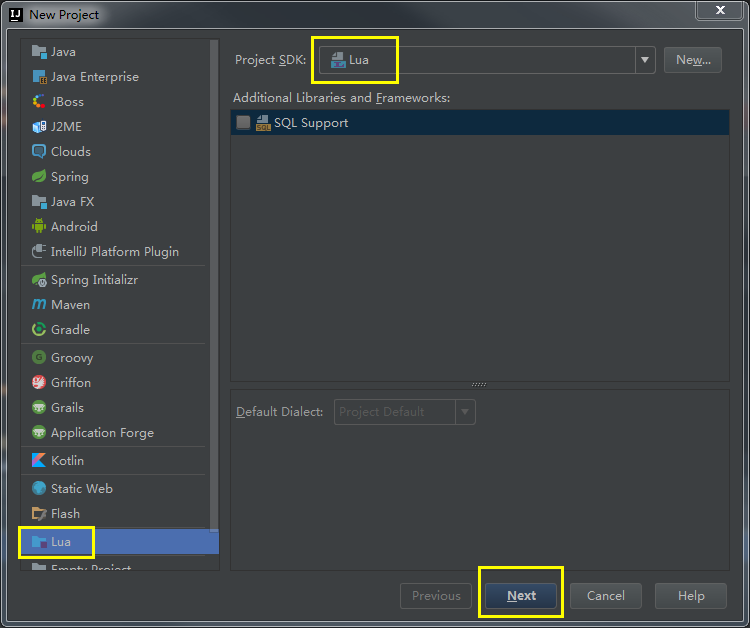
Task: Click the IntelliJ Platform Plugin icon
Action: tap(39, 252)
